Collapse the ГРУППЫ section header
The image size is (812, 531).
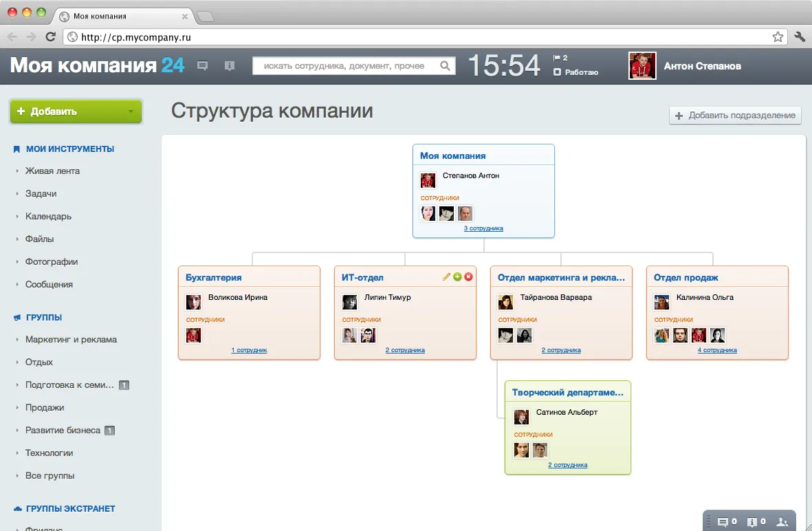[x=44, y=317]
